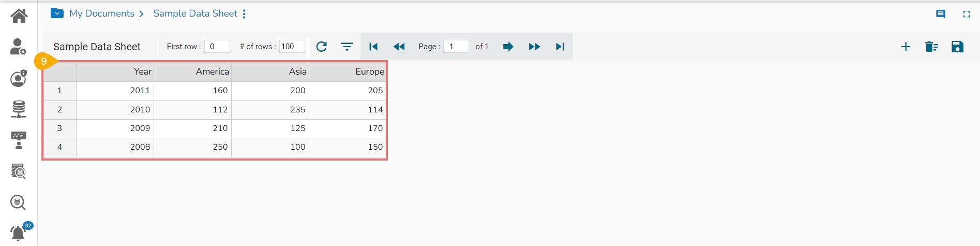
Task: Edit the First row input field
Action: click(217, 47)
